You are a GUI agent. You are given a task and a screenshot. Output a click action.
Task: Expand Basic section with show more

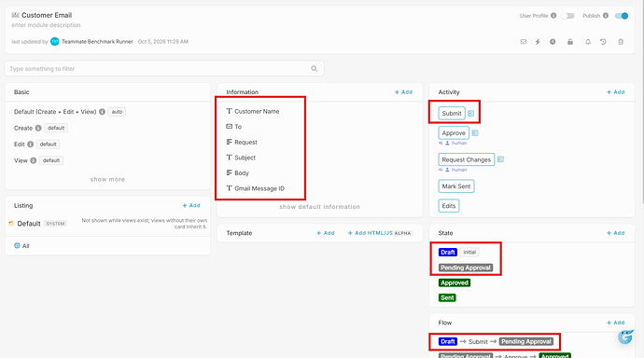point(107,180)
